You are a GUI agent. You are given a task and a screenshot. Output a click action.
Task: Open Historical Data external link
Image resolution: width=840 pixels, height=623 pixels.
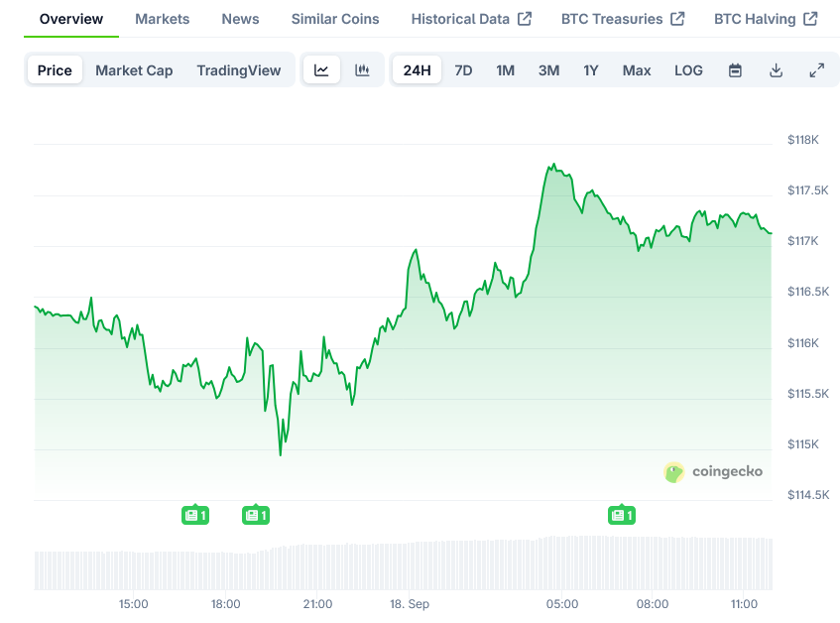[x=471, y=19]
